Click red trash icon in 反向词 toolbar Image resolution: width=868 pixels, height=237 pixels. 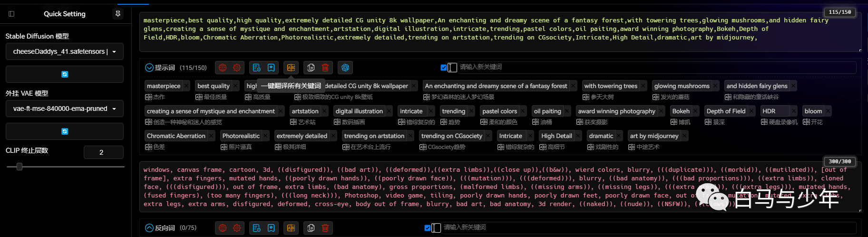(x=325, y=228)
